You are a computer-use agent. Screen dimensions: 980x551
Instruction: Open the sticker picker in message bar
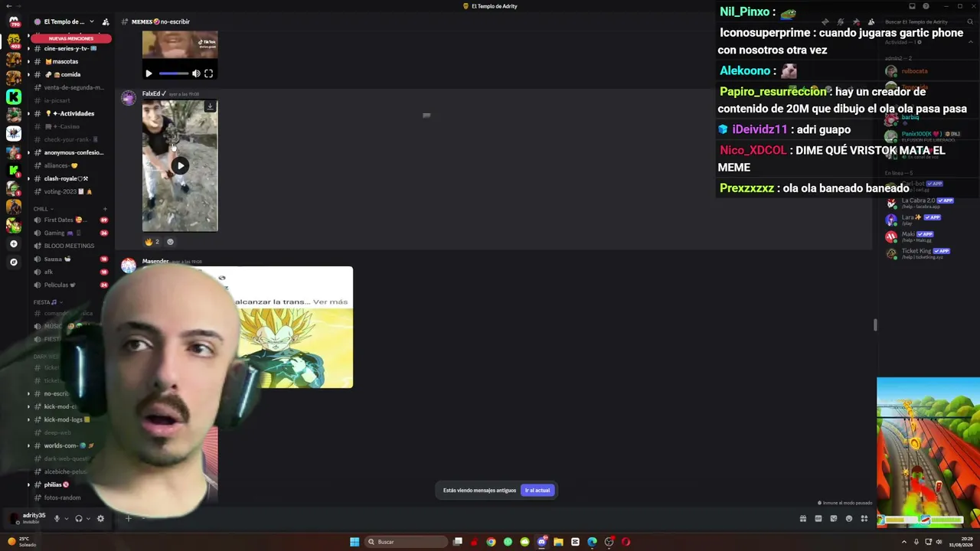(834, 518)
